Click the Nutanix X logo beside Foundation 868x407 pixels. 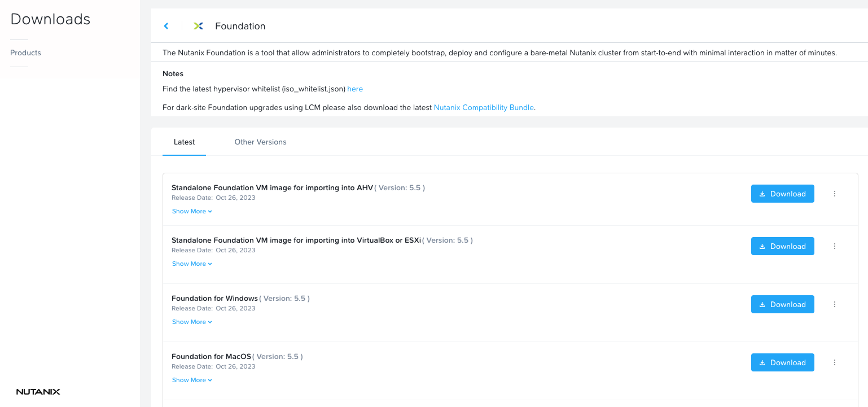pyautogui.click(x=198, y=26)
